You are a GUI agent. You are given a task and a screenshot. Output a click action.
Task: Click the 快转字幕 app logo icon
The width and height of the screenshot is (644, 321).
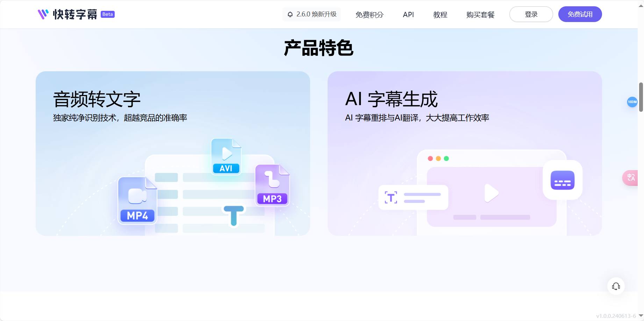click(x=42, y=14)
